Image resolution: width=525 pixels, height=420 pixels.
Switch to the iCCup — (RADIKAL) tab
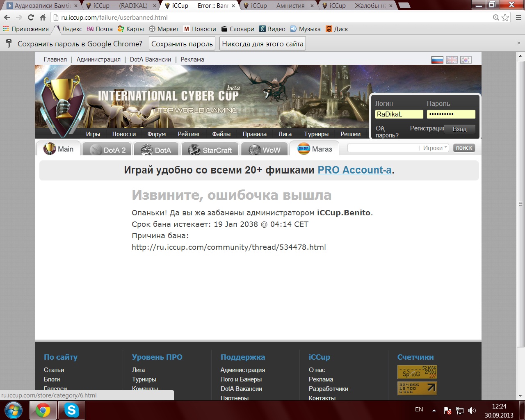[121, 6]
